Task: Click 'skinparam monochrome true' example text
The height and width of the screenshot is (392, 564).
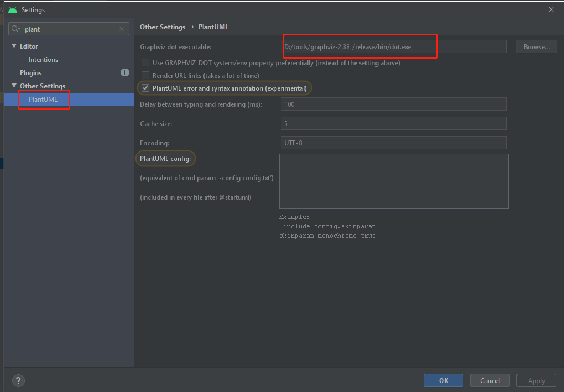Action: [327, 236]
